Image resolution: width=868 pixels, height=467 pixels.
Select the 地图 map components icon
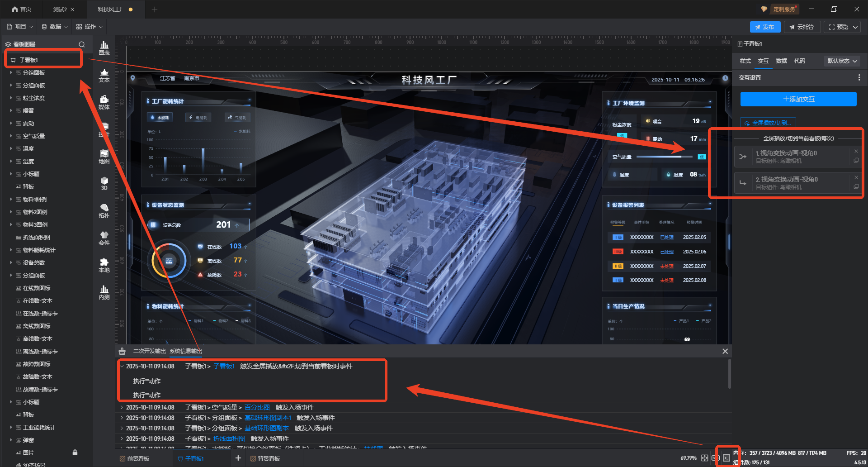(x=104, y=156)
